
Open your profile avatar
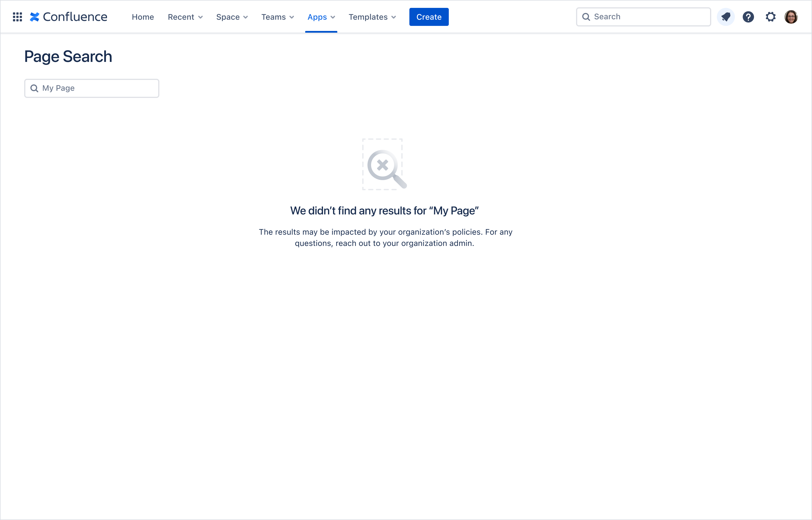coord(792,17)
